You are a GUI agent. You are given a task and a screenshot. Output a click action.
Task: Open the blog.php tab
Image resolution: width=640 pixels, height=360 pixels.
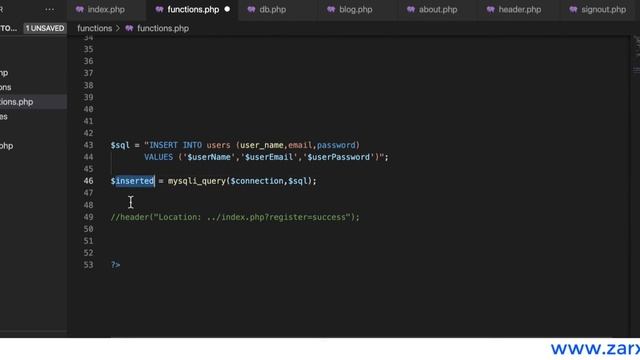pyautogui.click(x=356, y=9)
